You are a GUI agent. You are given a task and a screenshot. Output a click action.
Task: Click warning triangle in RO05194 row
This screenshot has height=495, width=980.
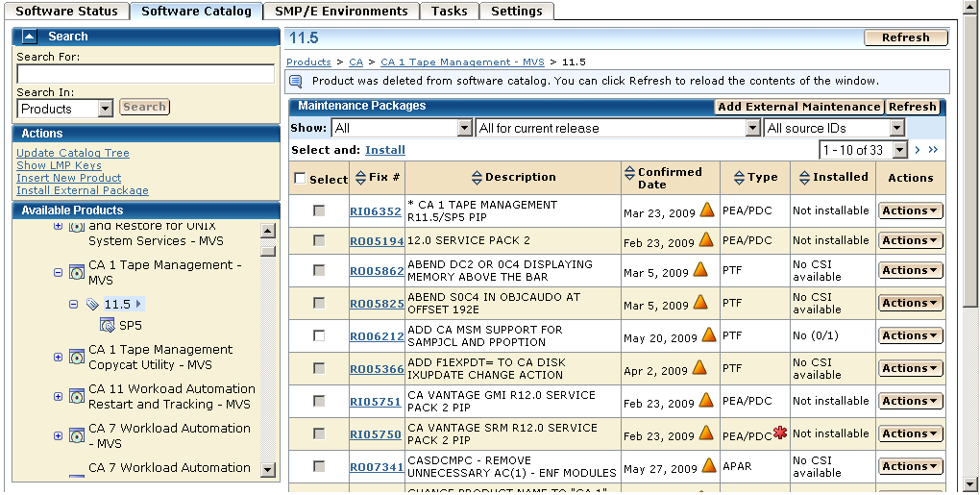click(x=705, y=239)
